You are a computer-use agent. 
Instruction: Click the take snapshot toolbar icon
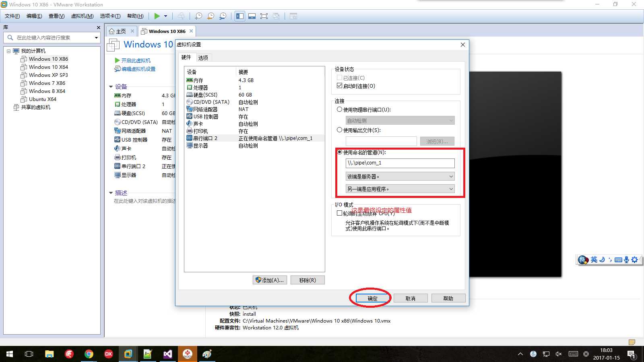tap(198, 16)
